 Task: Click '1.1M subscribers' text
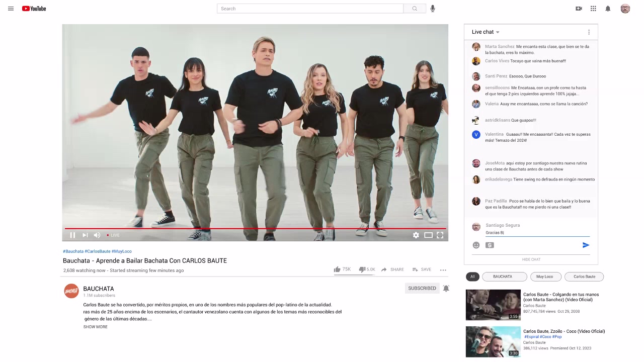(99, 296)
